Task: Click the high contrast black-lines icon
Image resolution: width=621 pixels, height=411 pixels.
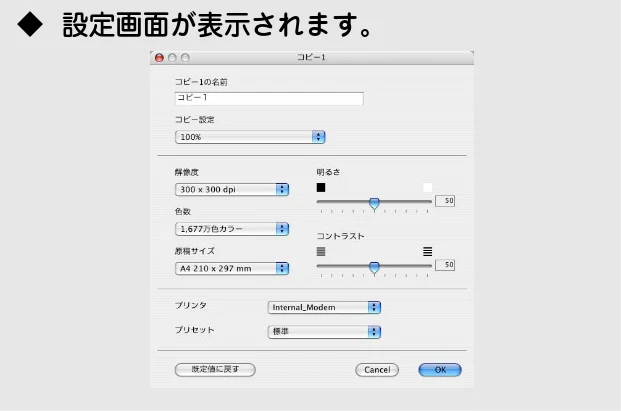Action: click(427, 251)
